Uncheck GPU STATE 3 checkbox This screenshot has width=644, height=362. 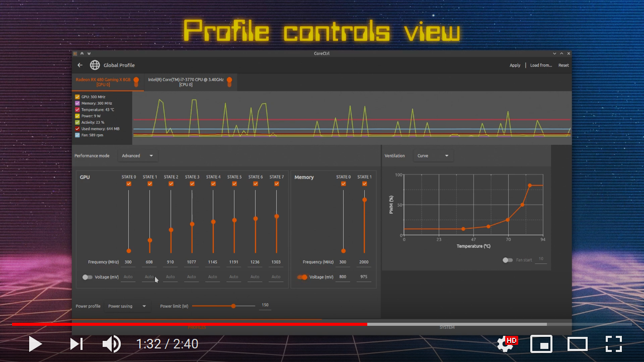pyautogui.click(x=192, y=184)
